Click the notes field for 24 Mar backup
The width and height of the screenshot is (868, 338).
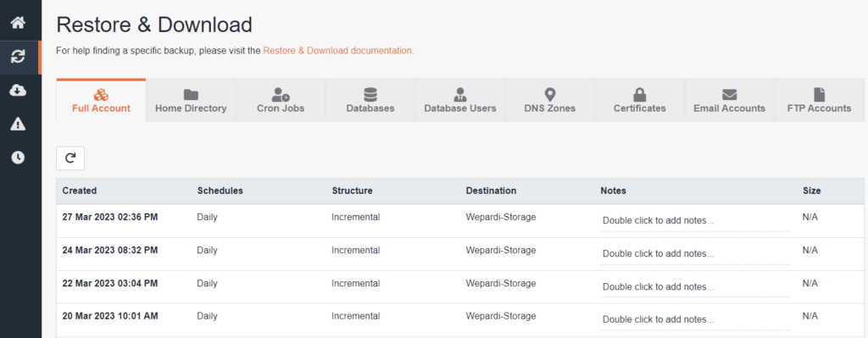[x=696, y=254]
